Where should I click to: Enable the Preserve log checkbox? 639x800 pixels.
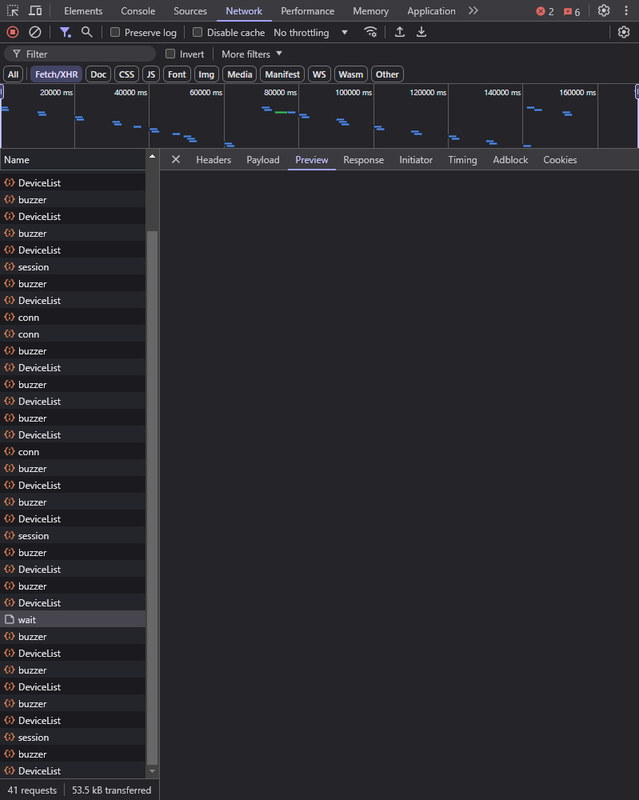pos(115,32)
